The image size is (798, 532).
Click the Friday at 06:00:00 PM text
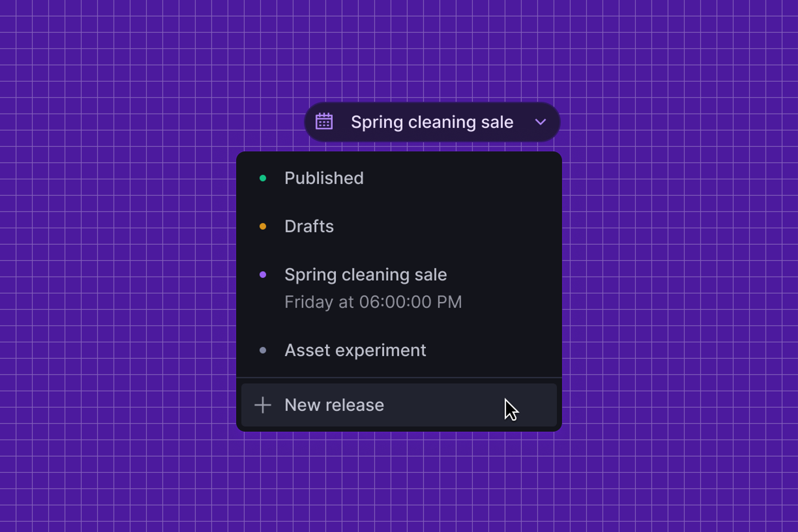pos(373,302)
